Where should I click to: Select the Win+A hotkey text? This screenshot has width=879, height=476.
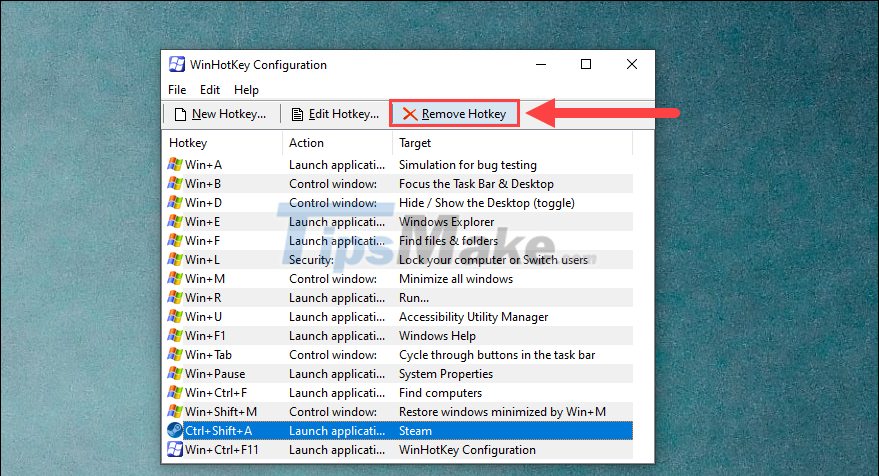[x=203, y=165]
